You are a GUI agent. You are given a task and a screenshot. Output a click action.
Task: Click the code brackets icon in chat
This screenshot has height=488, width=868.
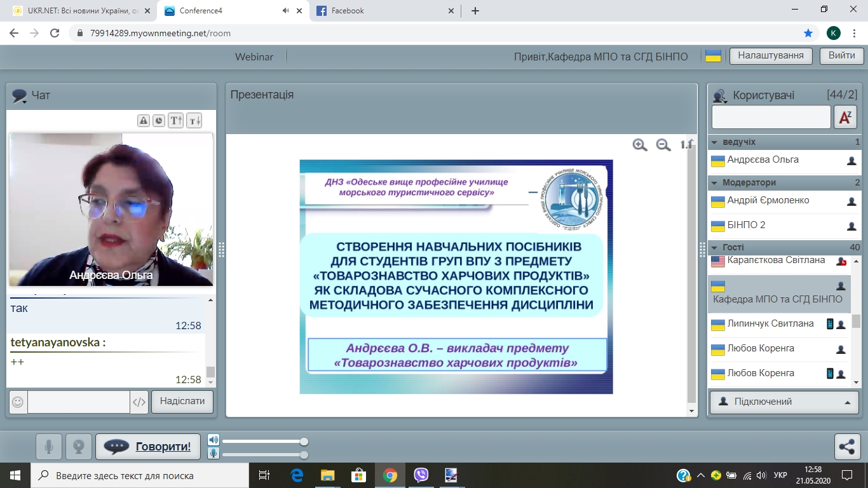point(139,402)
